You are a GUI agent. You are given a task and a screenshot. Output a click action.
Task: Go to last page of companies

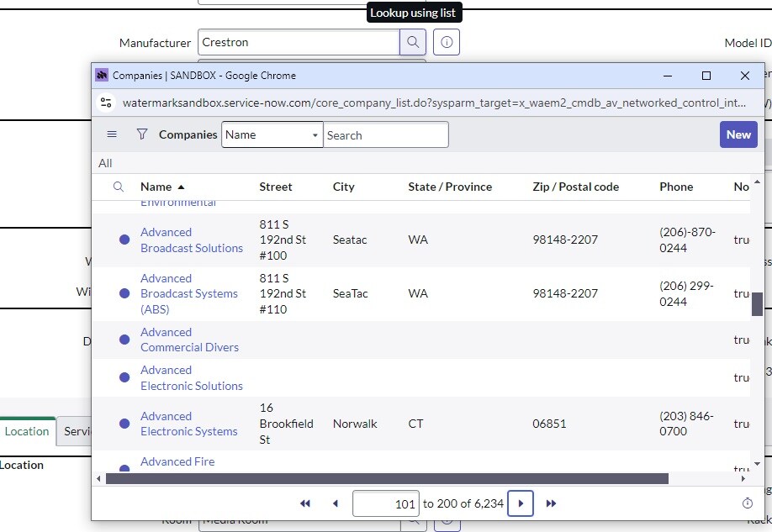pos(551,503)
